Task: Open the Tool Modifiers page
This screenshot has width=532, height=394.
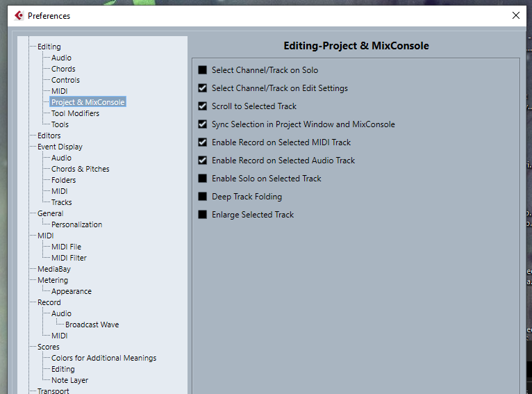Action: 75,113
